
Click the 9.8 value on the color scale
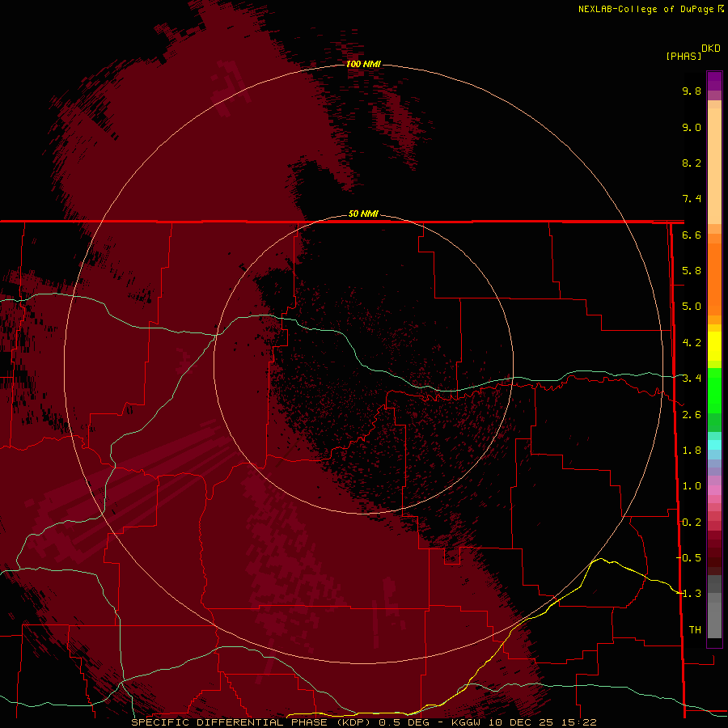tap(692, 91)
